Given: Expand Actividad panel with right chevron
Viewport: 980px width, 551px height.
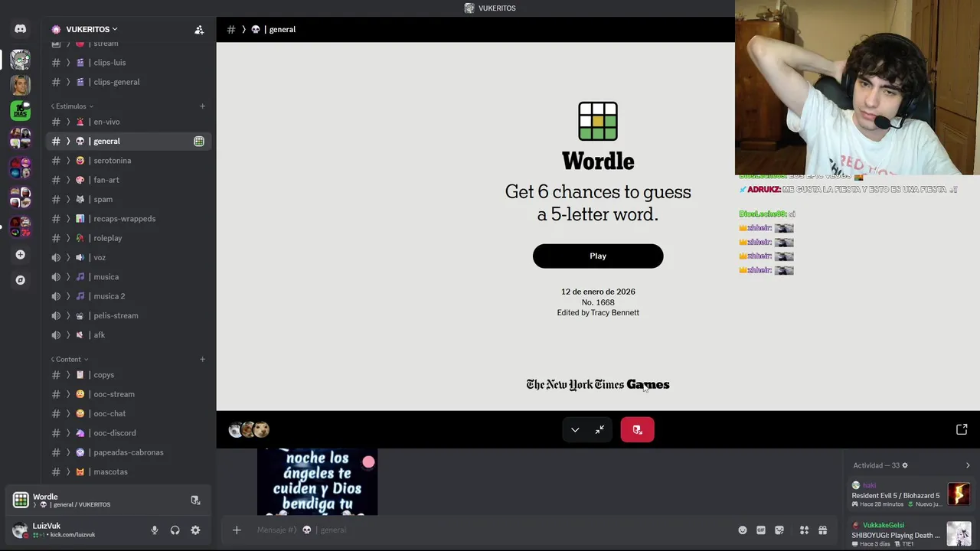Looking at the screenshot, I should (968, 465).
